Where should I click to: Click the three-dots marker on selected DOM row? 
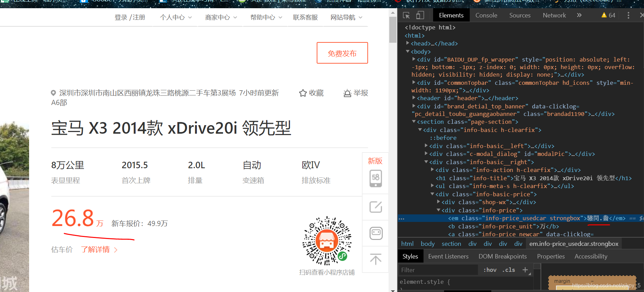[x=401, y=218]
